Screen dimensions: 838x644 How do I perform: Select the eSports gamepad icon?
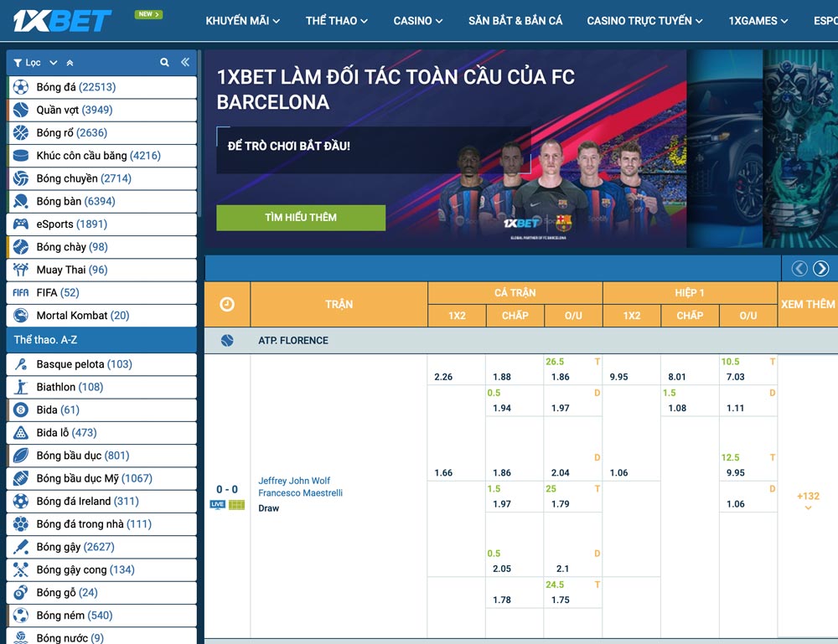[x=21, y=224]
